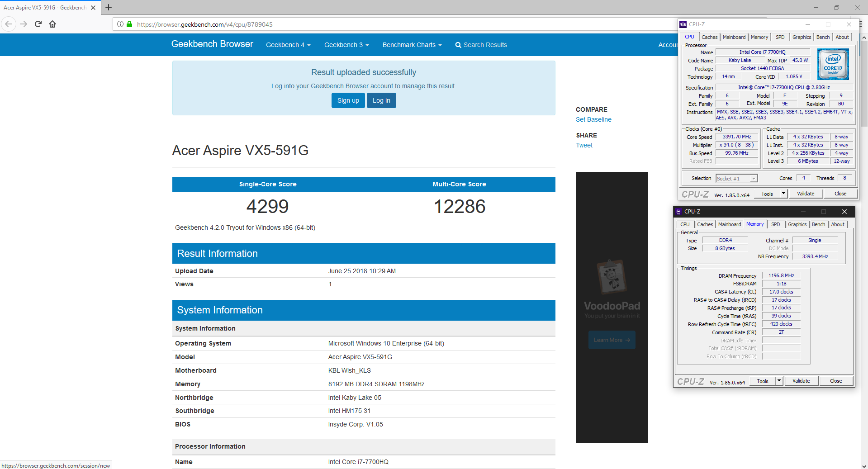Open the browser home page icon
This screenshot has height=469, width=868.
(52, 24)
